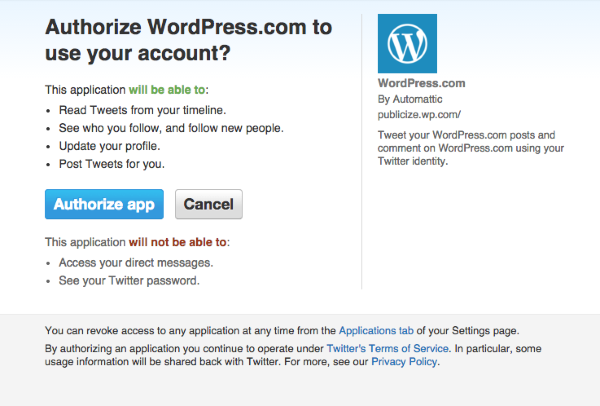
Task: Click the "You can revoke access" notice text
Action: tap(190, 330)
